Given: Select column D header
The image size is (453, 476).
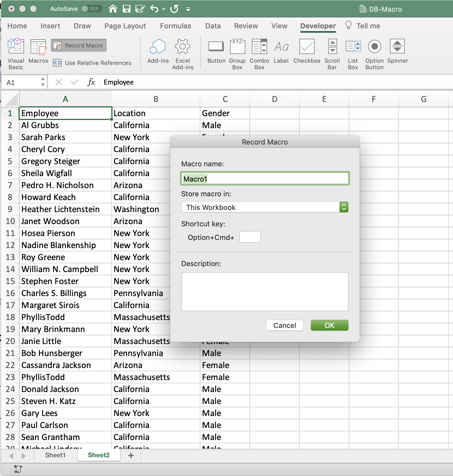Looking at the screenshot, I should coord(275,99).
